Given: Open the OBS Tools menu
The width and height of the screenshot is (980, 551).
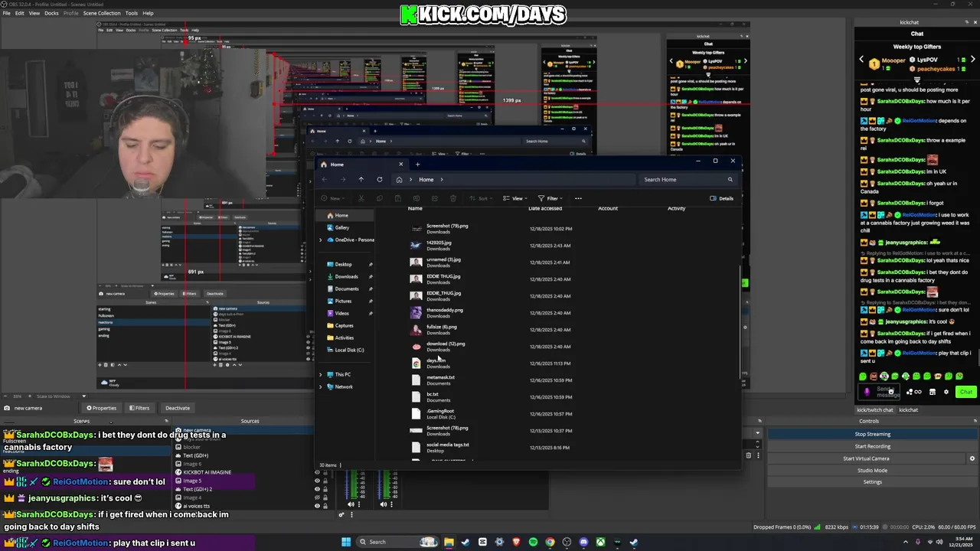Looking at the screenshot, I should (132, 13).
